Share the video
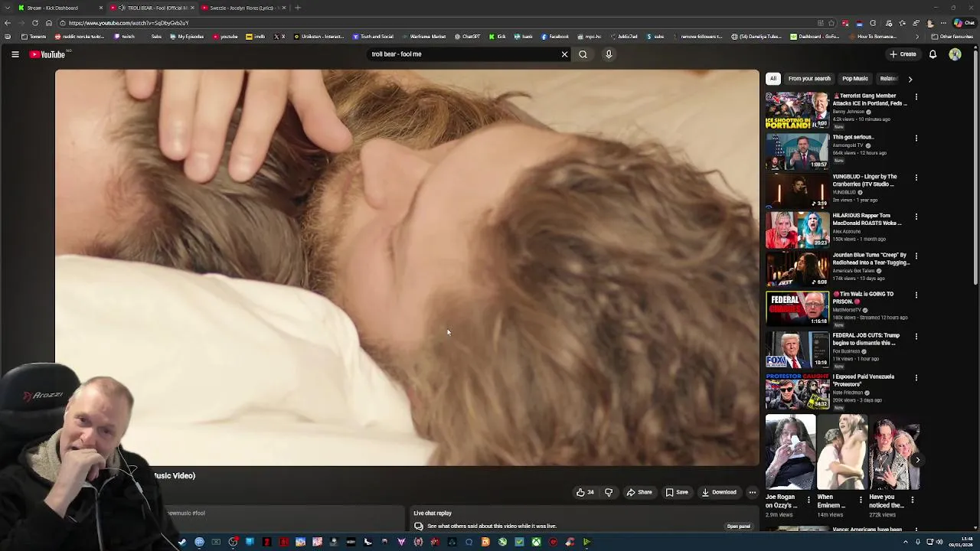Image resolution: width=980 pixels, height=551 pixels. tap(639, 492)
